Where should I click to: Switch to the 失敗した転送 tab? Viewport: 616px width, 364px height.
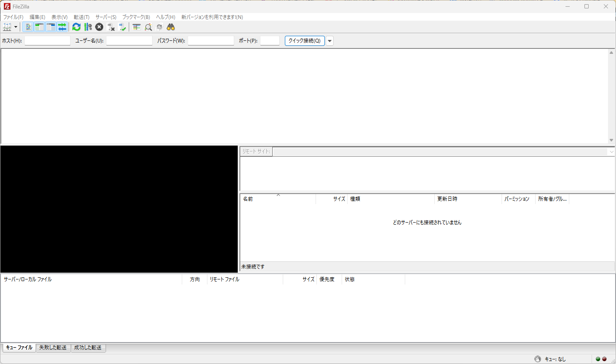click(x=53, y=348)
